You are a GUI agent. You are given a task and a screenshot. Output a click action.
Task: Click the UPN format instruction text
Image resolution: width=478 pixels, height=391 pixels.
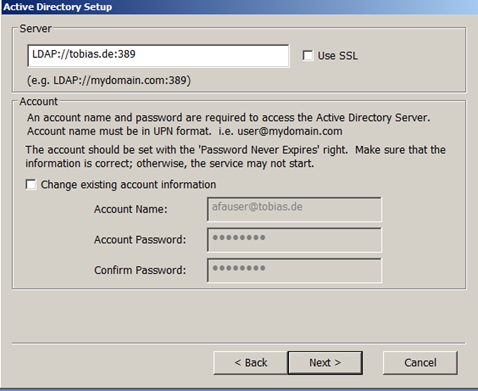click(229, 124)
